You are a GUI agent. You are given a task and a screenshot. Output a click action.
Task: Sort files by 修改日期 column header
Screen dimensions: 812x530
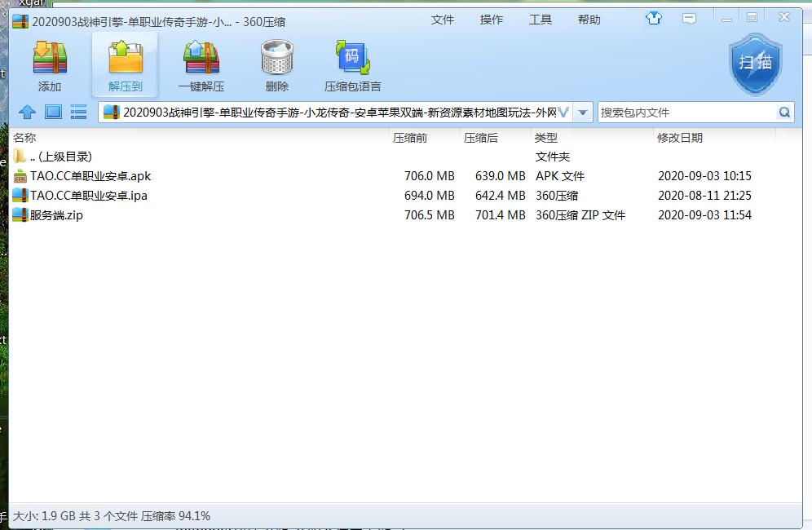tap(679, 138)
